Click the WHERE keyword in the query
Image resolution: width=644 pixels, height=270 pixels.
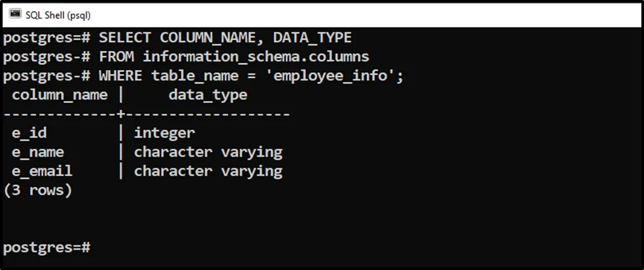tap(121, 76)
